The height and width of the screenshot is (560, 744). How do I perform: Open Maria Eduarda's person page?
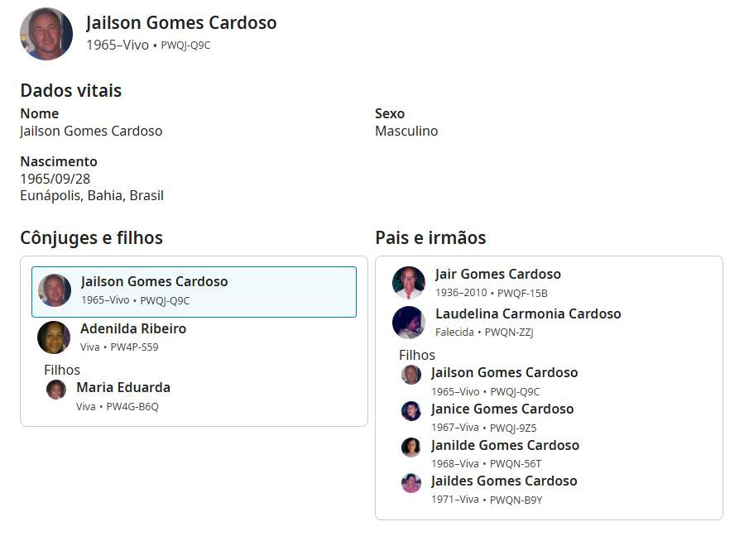point(123,388)
